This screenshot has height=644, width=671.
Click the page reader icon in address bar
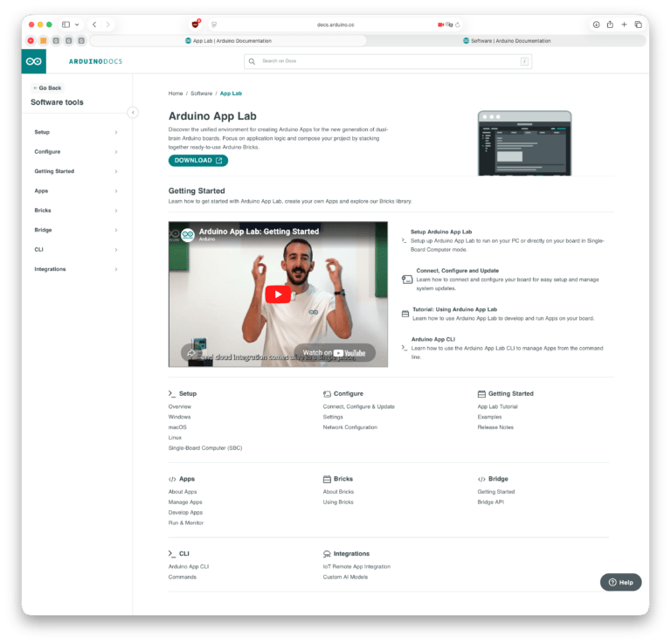coord(214,24)
